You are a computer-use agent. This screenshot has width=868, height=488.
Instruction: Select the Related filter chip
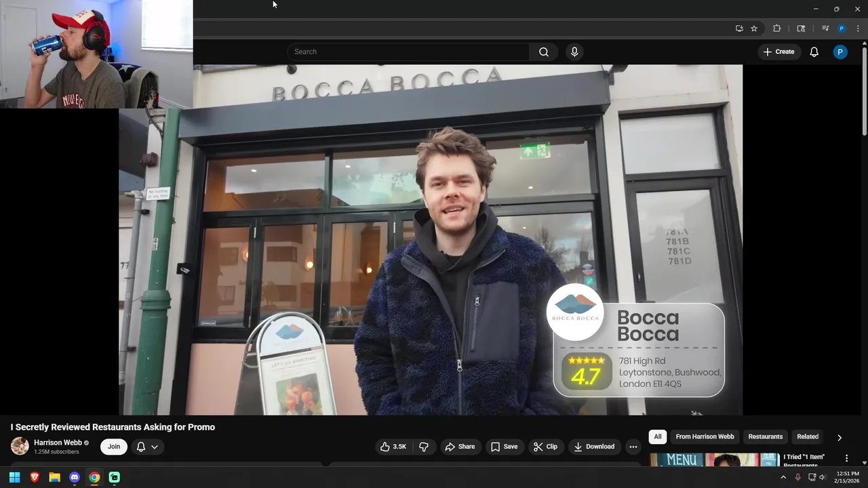pos(808,436)
